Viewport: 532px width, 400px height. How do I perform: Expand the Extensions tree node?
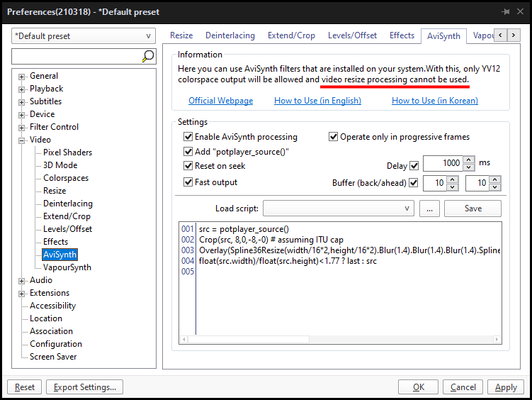[21, 294]
